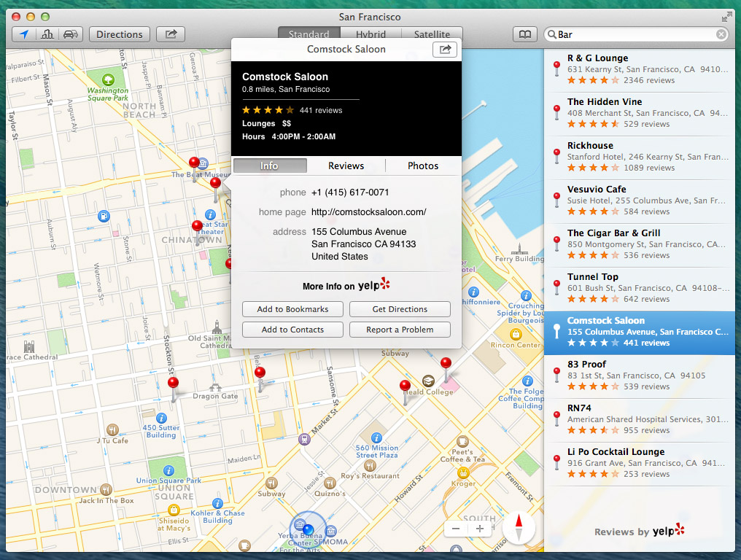Click the Quizno's restaurant icon
This screenshot has width=741, height=560.
[330, 483]
